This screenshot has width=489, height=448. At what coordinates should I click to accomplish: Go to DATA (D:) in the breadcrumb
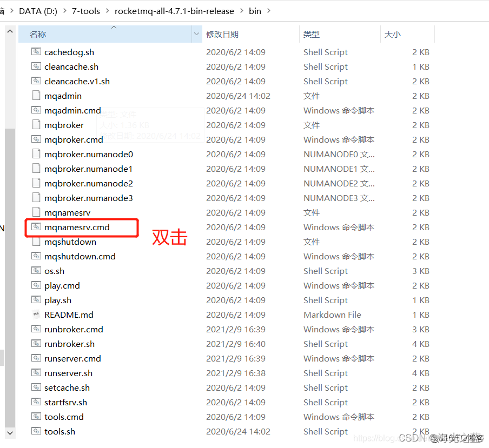(x=38, y=11)
